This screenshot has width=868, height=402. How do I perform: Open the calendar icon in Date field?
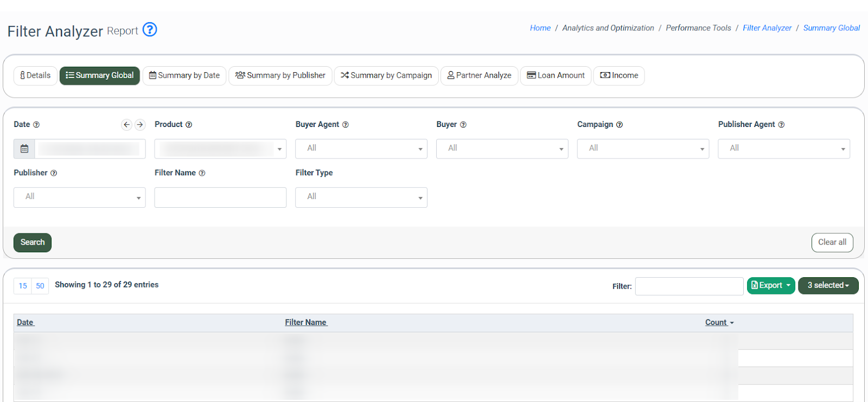coord(24,149)
